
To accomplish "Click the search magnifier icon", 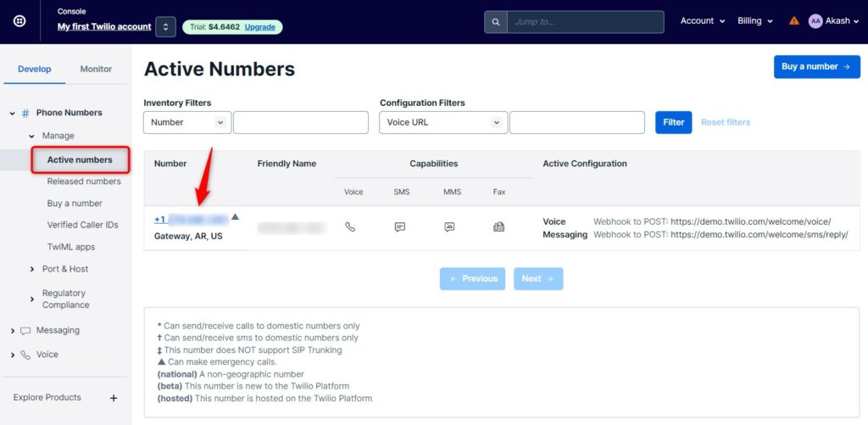I will pyautogui.click(x=495, y=22).
